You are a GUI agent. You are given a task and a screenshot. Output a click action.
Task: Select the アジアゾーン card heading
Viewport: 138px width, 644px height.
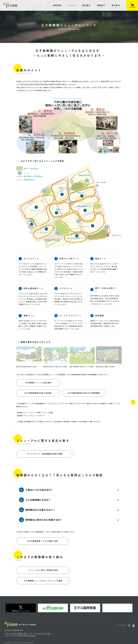66,288
